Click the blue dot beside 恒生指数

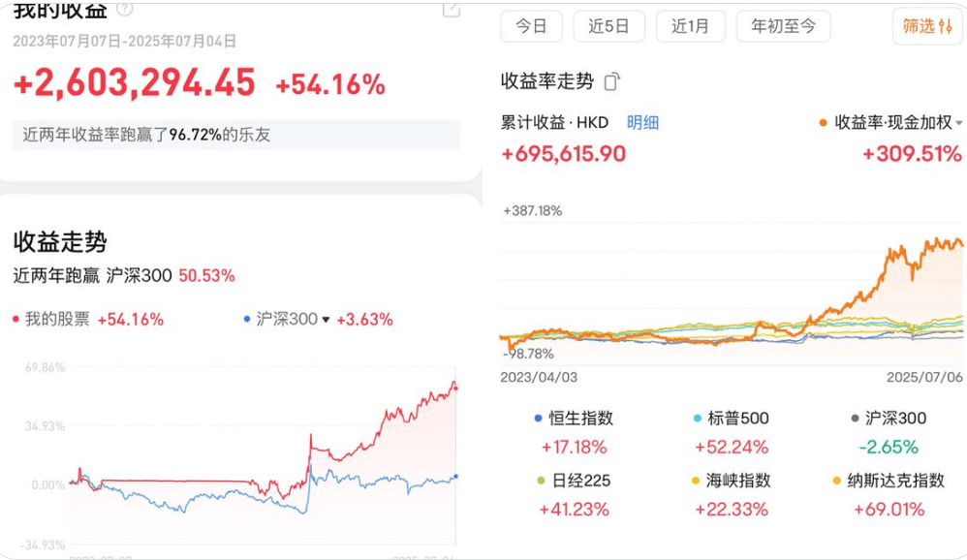click(538, 419)
